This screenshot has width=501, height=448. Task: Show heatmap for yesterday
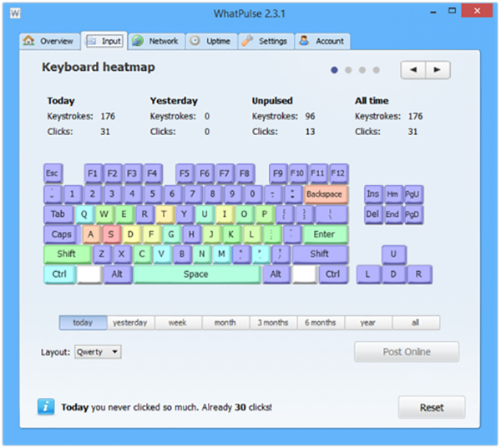point(130,323)
